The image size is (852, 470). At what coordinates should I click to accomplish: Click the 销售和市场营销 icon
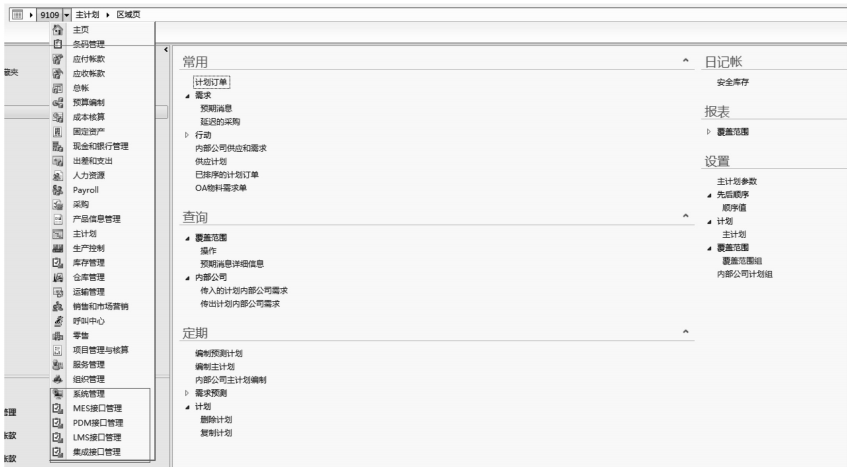[58, 306]
